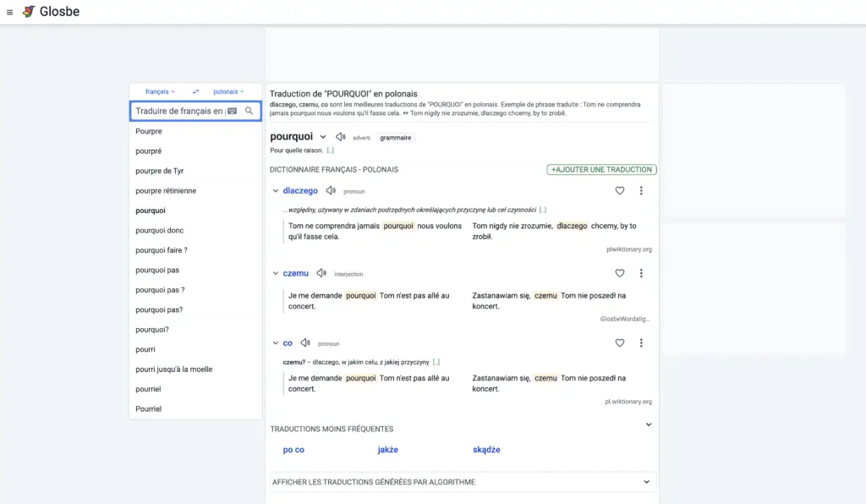Open the polonais target language dropdown
Image resolution: width=866 pixels, height=504 pixels.
click(228, 91)
